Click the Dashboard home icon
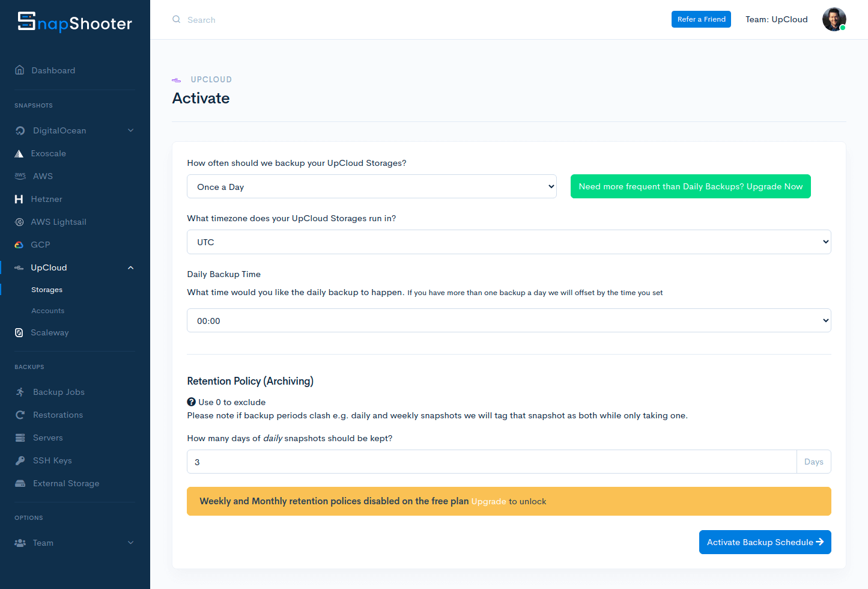Screen dimensions: 868x589 coord(20,70)
